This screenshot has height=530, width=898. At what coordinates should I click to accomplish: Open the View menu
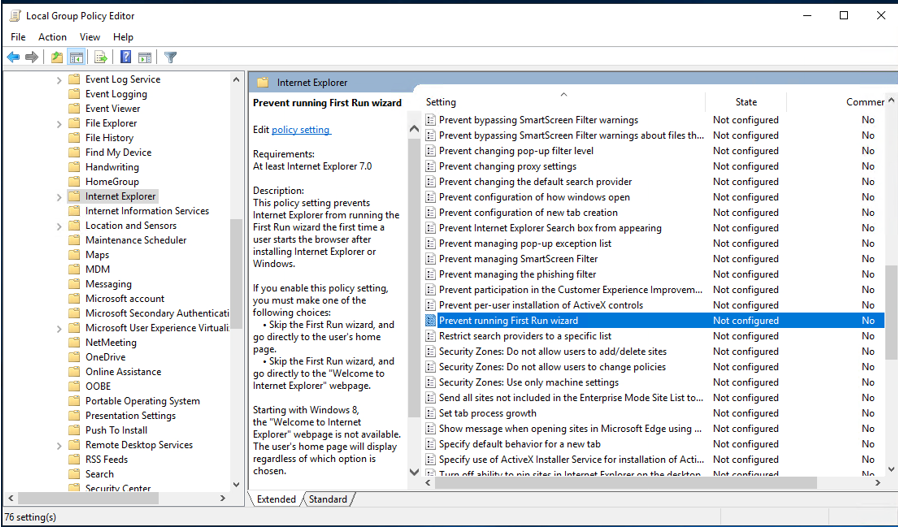(90, 37)
